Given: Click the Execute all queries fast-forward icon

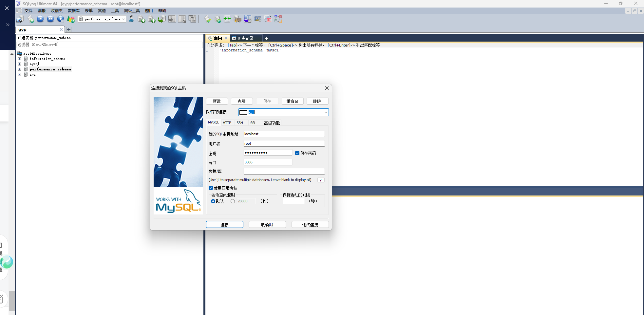Looking at the screenshot, I should 50,19.
